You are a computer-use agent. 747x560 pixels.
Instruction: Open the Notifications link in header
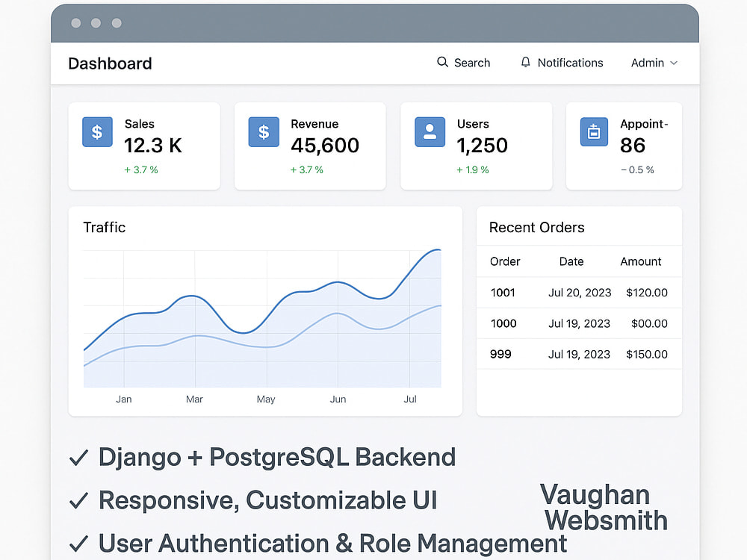(570, 63)
